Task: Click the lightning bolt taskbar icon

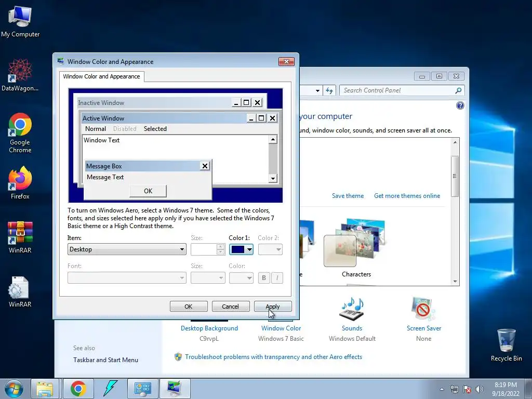Action: tap(110, 389)
